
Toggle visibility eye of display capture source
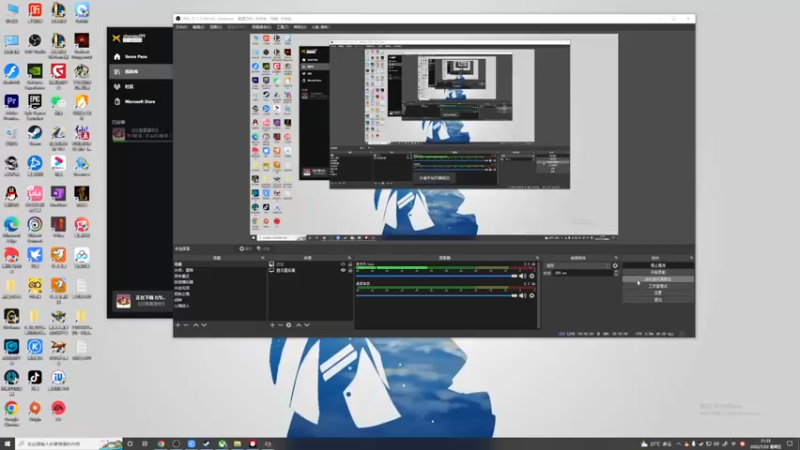pos(343,270)
